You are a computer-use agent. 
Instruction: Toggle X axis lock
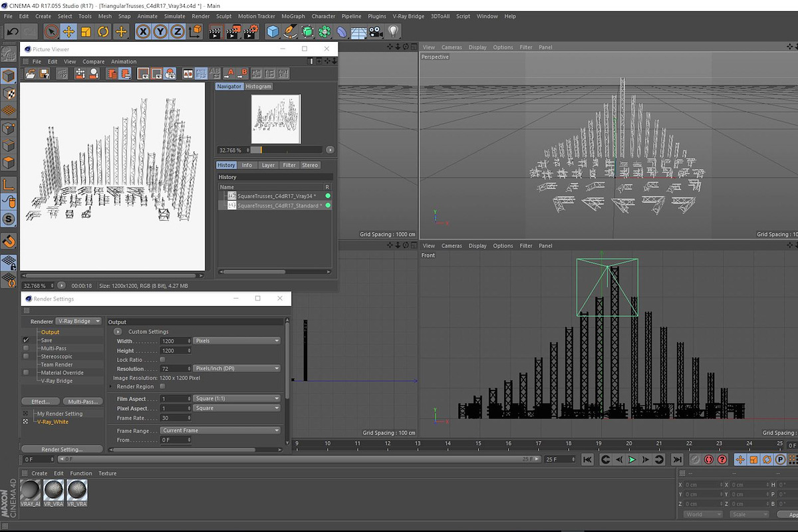pos(143,31)
